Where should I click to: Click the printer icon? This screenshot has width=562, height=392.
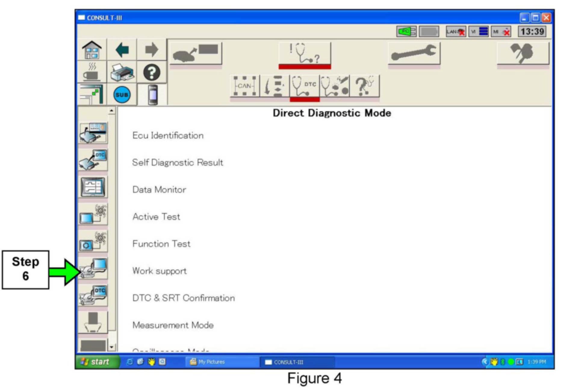click(122, 73)
